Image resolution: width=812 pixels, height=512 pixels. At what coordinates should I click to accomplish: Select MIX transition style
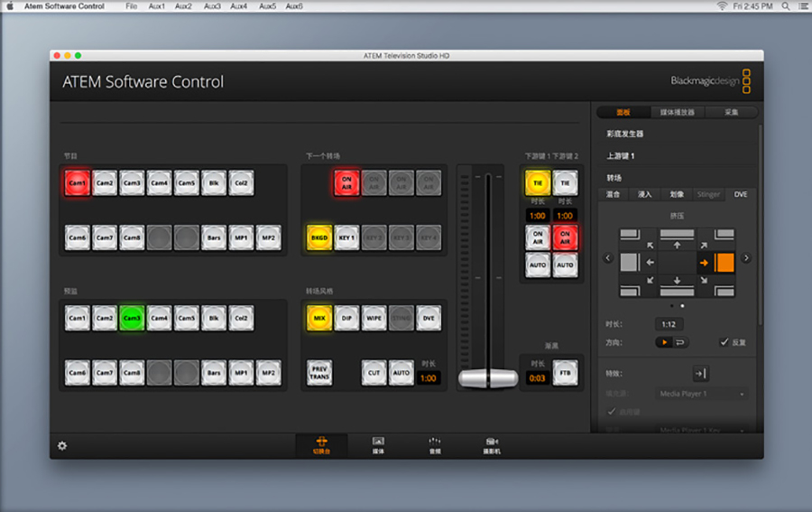pos(319,318)
